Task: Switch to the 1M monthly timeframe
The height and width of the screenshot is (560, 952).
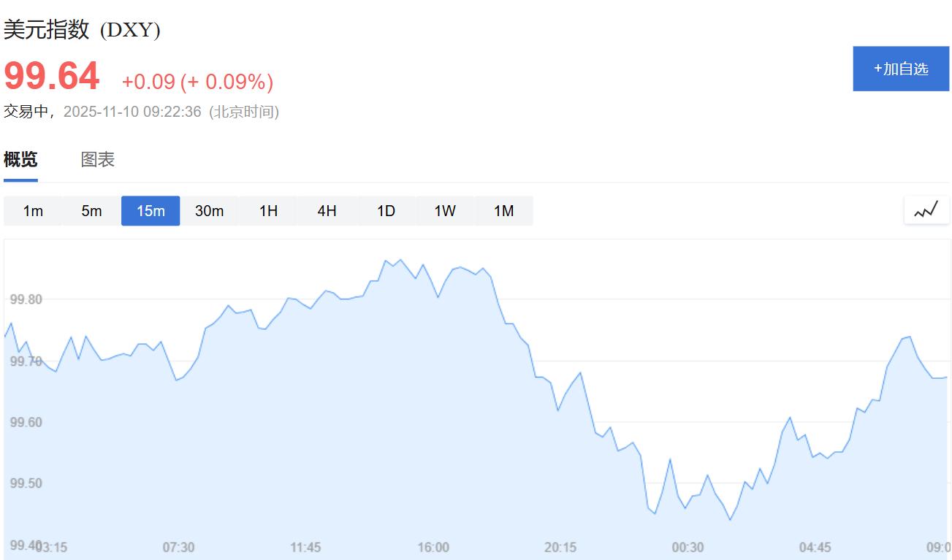Action: pos(503,211)
